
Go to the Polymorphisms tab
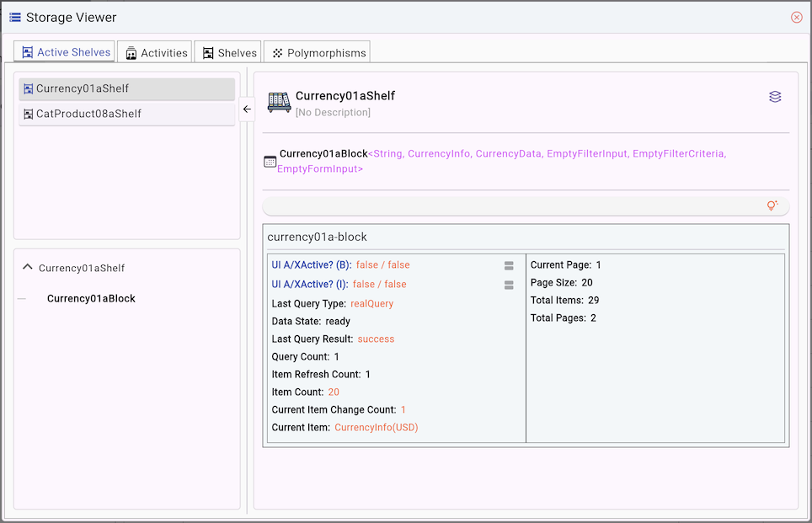click(318, 52)
